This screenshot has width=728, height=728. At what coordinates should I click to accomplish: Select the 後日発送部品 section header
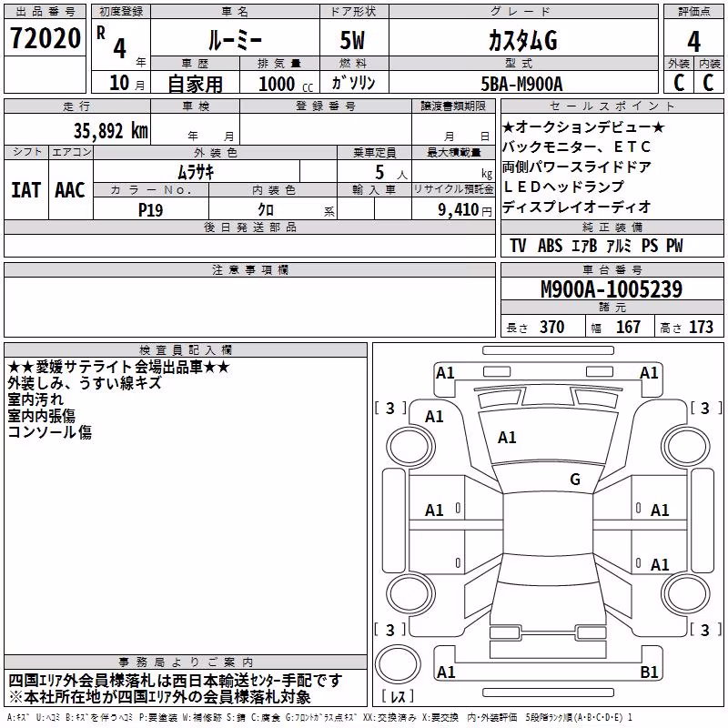[x=250, y=227]
